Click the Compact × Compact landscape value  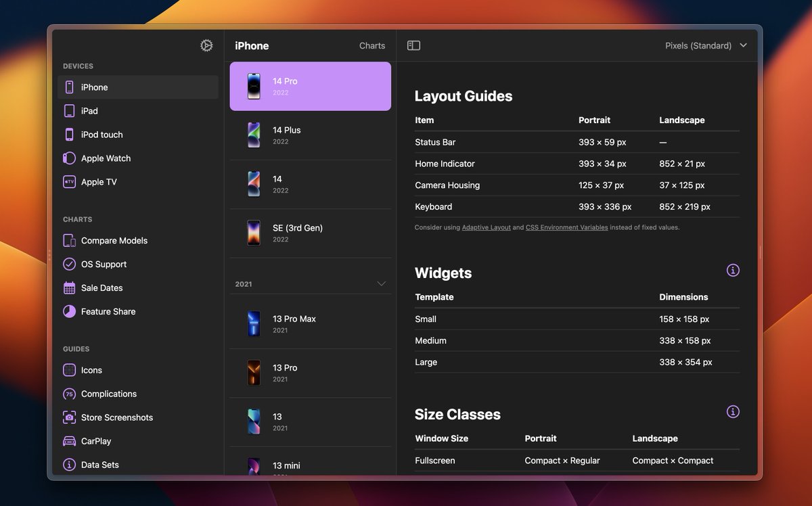[x=673, y=461]
